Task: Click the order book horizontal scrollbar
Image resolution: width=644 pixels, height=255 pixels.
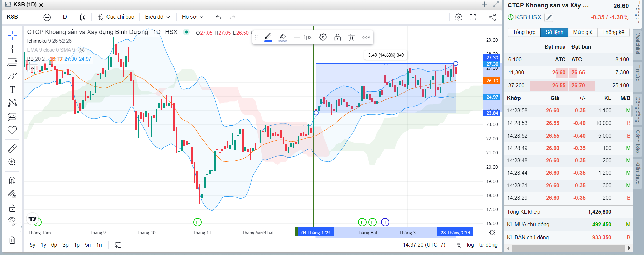Action: point(568,248)
